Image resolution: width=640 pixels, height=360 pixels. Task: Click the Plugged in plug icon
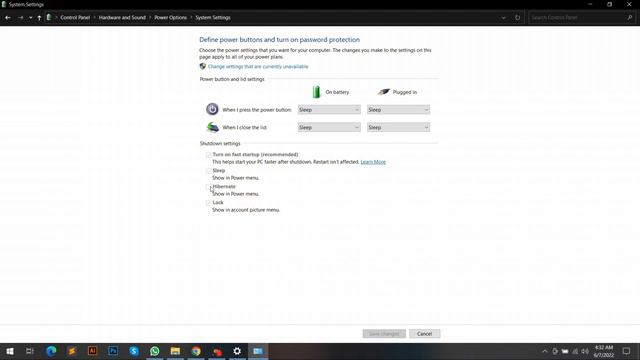[383, 92]
